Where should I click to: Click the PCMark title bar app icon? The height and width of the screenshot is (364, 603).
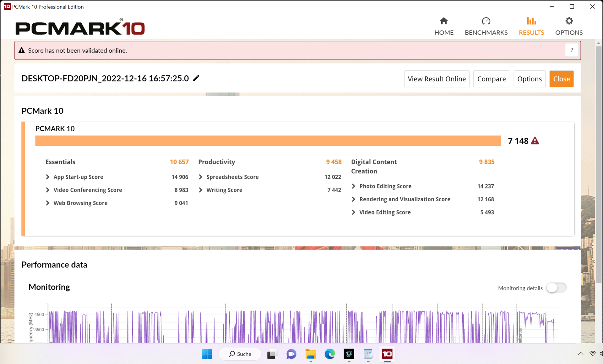point(7,7)
